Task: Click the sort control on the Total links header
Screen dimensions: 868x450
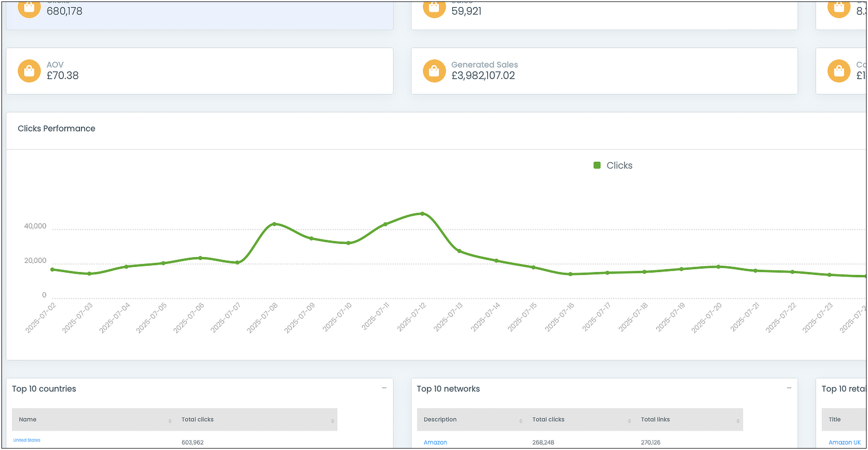Action: pyautogui.click(x=738, y=420)
